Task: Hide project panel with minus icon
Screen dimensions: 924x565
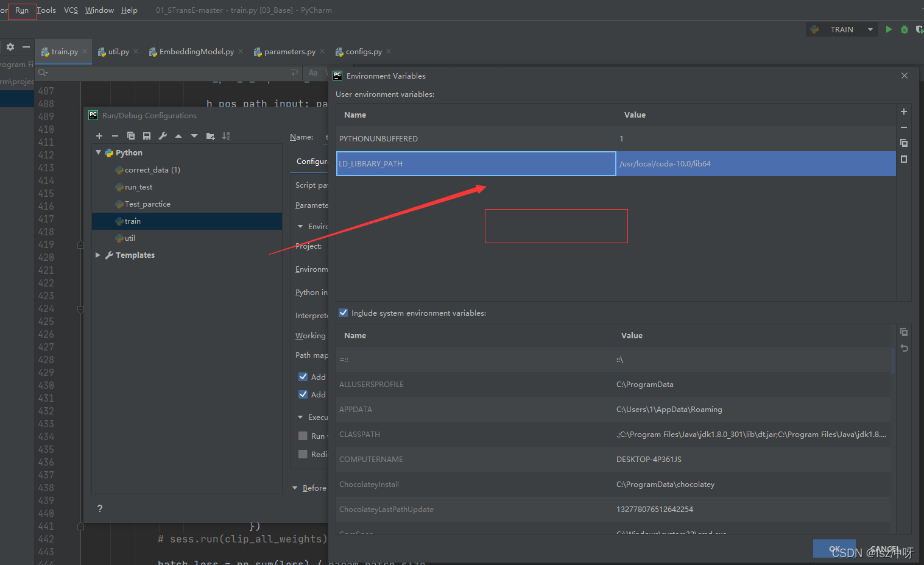Action: (x=26, y=47)
